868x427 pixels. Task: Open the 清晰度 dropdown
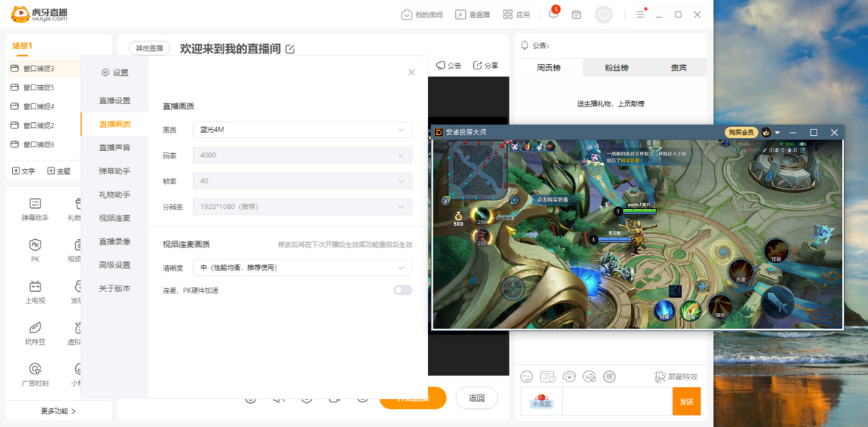click(302, 268)
